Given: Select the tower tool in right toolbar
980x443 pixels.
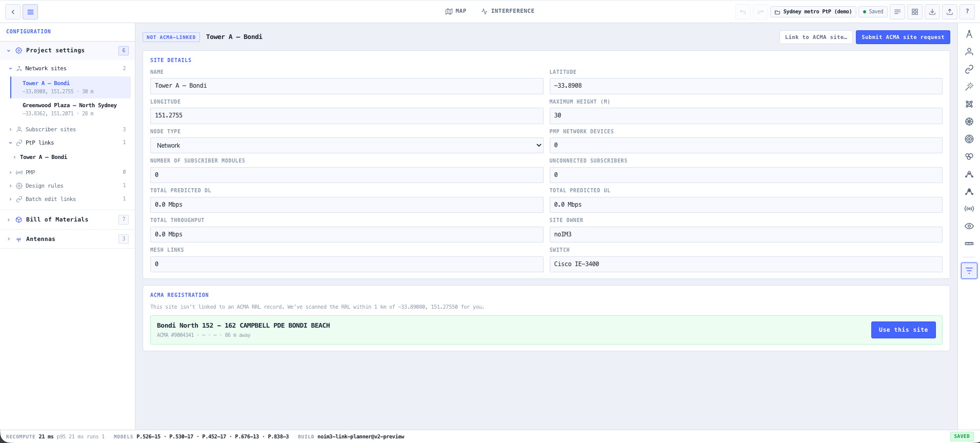Looking at the screenshot, I should (x=969, y=34).
